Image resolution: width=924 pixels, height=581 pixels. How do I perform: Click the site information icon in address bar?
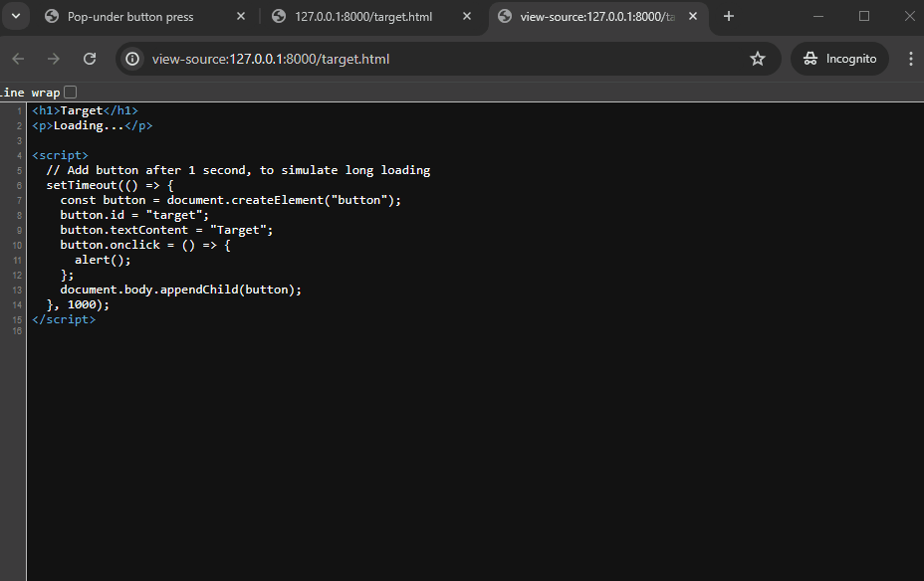pos(133,59)
